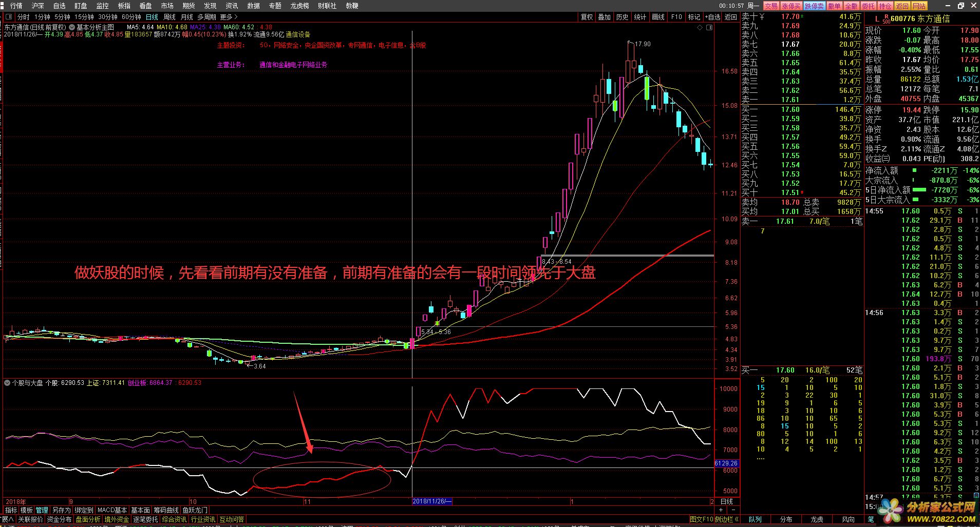Click the 2018/11/26 date marker on timeline
Screen dimensions: 980x527
[x=432, y=501]
